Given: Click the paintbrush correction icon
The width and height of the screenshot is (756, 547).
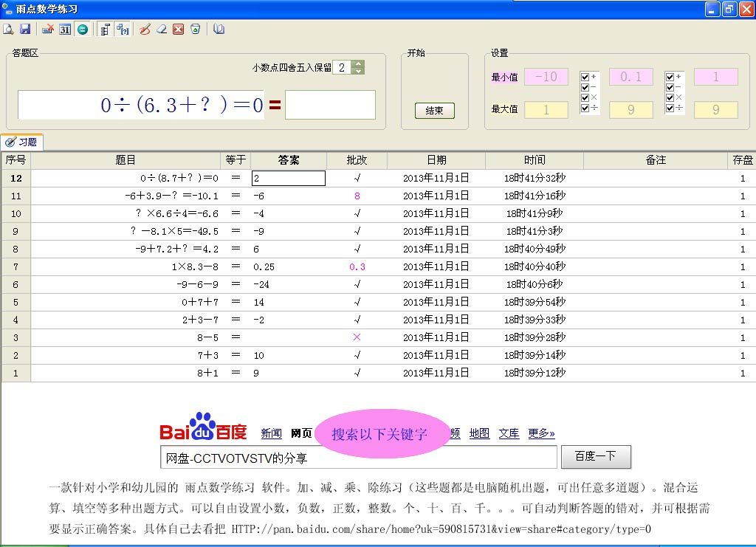Looking at the screenshot, I should (x=145, y=29).
